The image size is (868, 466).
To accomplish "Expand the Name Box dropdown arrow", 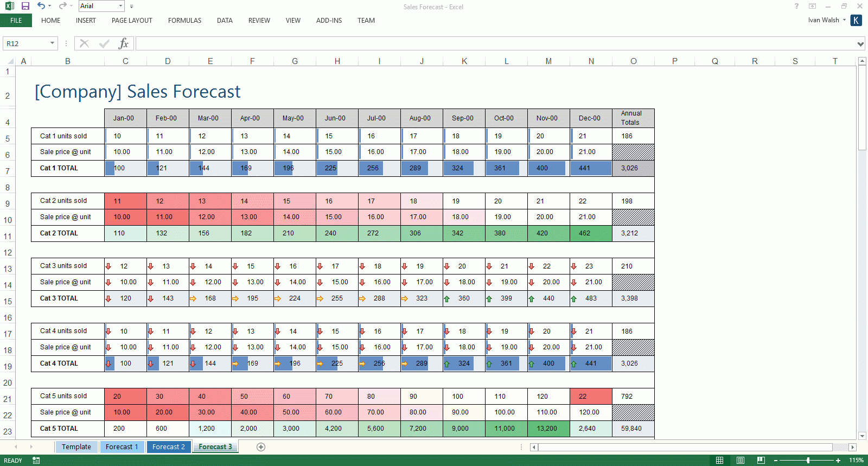I will (52, 43).
